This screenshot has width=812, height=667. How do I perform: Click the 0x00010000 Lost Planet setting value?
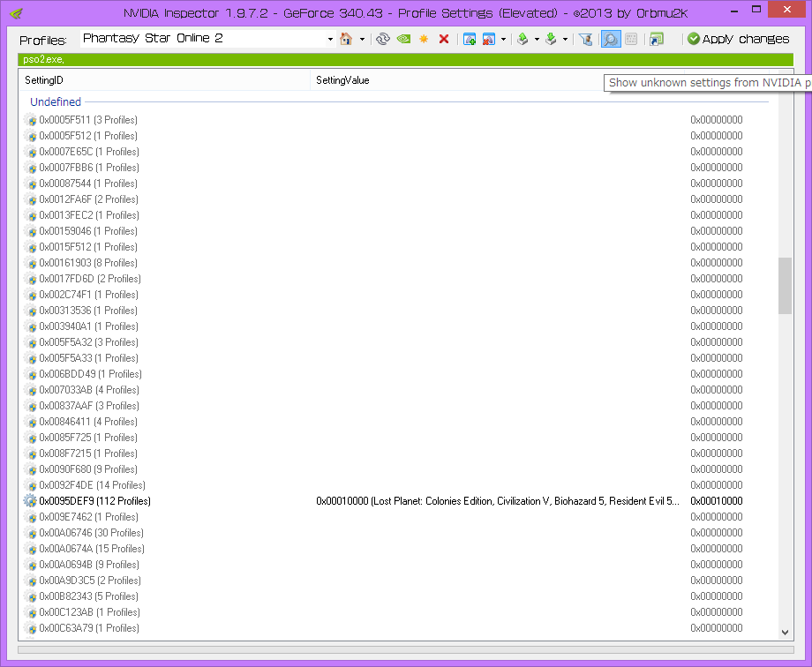[497, 501]
